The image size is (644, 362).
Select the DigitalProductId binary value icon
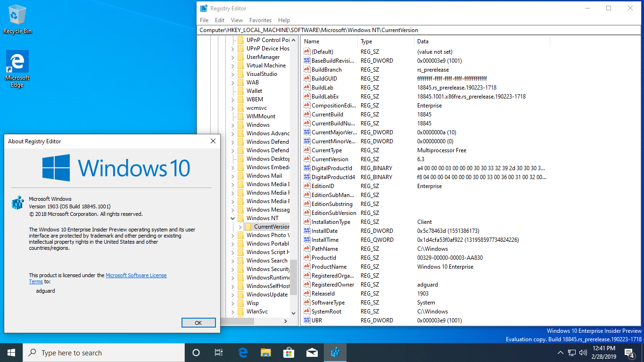point(307,168)
